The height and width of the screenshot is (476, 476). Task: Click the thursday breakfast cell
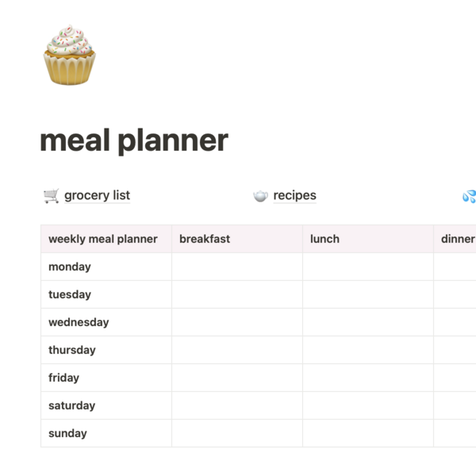[x=237, y=350]
